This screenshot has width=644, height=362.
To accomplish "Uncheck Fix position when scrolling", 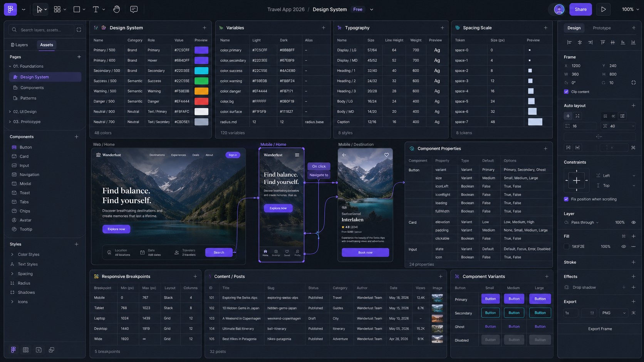I will pyautogui.click(x=566, y=199).
